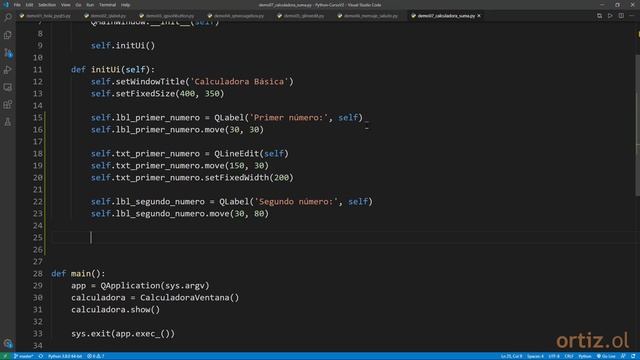Open the Manage gear at activity bar bottom
Screen dimensions: 640x360
pos(8,343)
